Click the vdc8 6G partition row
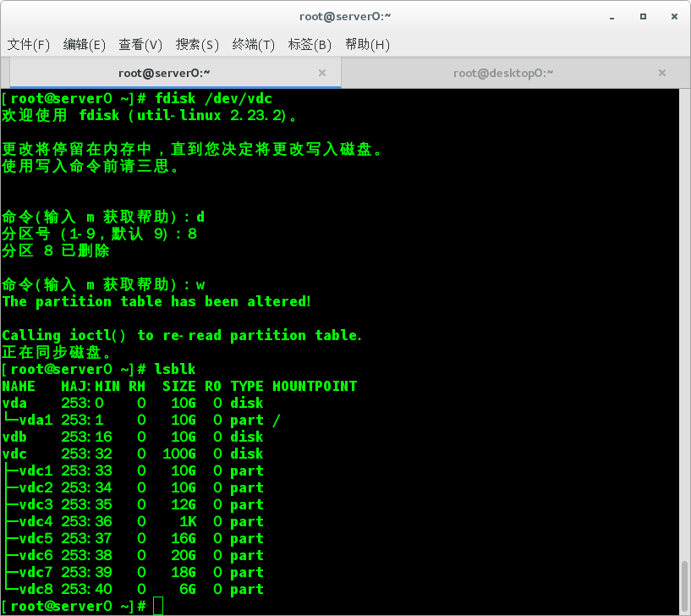 (133, 589)
